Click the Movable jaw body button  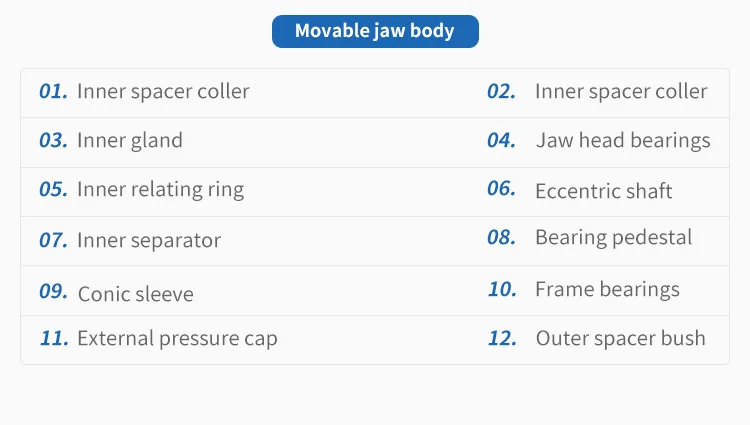375,32
